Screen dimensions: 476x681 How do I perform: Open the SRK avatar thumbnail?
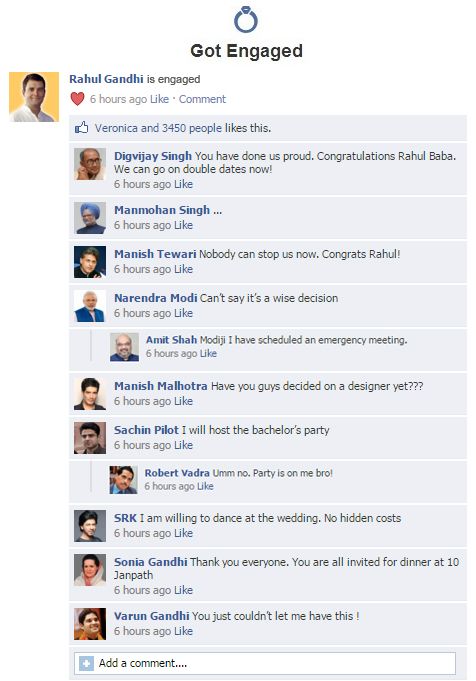click(90, 526)
